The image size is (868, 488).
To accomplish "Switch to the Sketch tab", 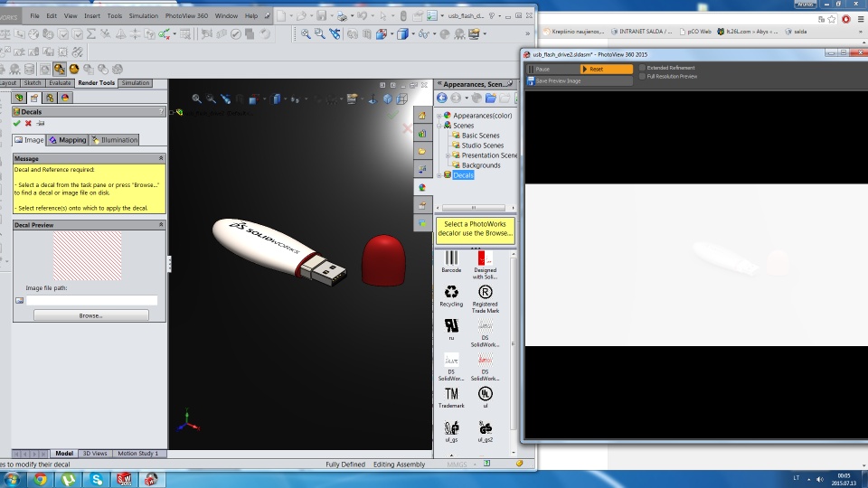I will coord(33,83).
